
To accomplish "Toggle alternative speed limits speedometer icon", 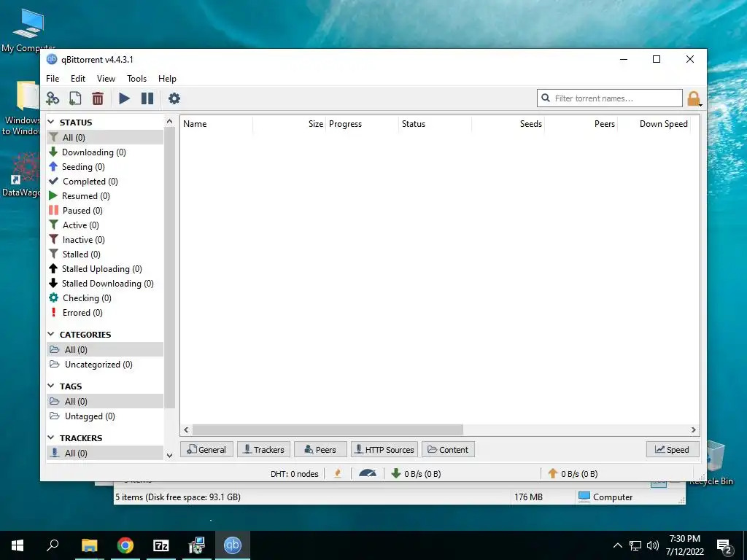I will pyautogui.click(x=368, y=473).
